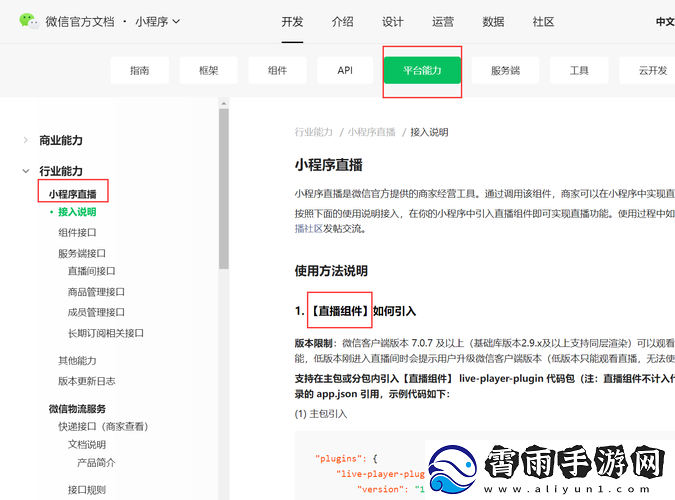Click the 小程序直播 page heading
Image resolution: width=675 pixels, height=500 pixels.
[328, 165]
